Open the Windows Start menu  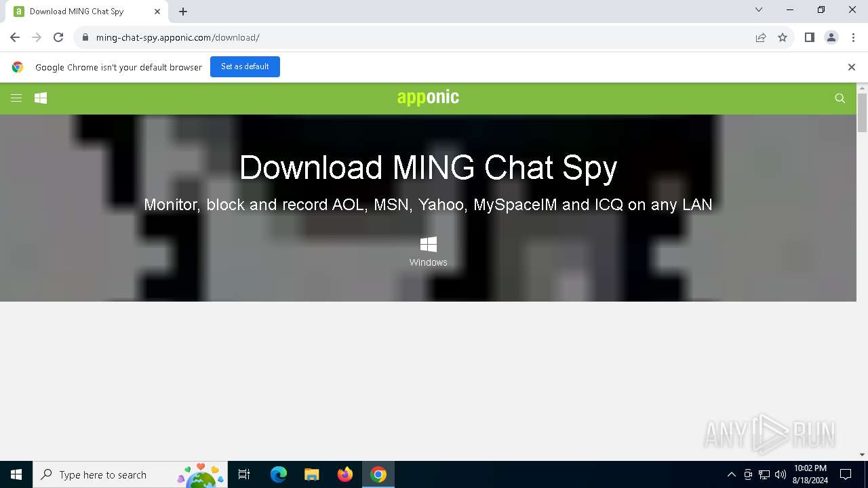click(x=16, y=474)
